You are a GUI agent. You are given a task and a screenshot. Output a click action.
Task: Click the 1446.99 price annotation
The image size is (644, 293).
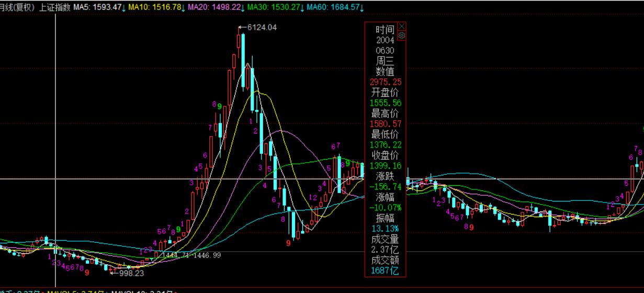207,255
